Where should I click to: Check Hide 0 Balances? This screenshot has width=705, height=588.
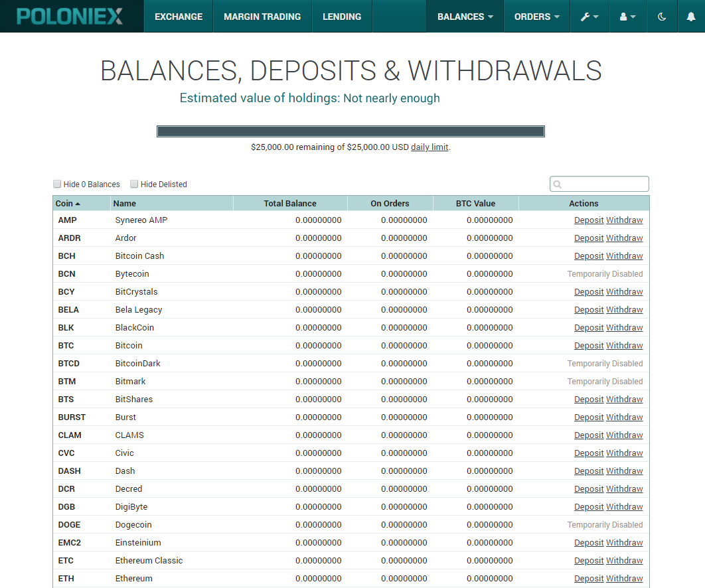pyautogui.click(x=57, y=184)
